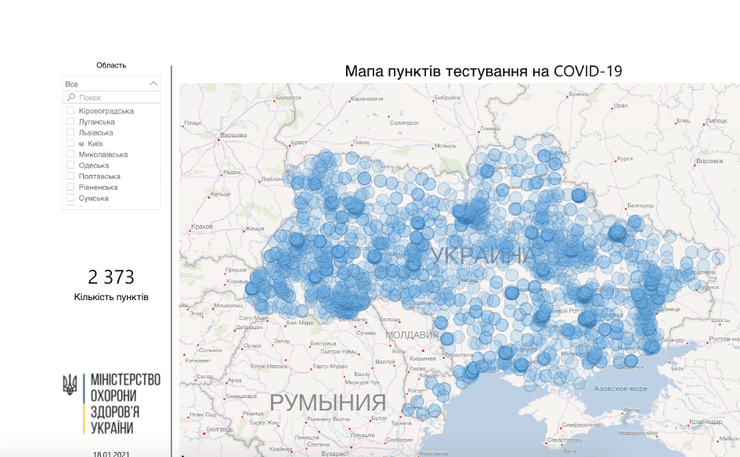Screen dimensions: 740x457
Task: Select the Сумська checkbox
Action: click(x=71, y=199)
